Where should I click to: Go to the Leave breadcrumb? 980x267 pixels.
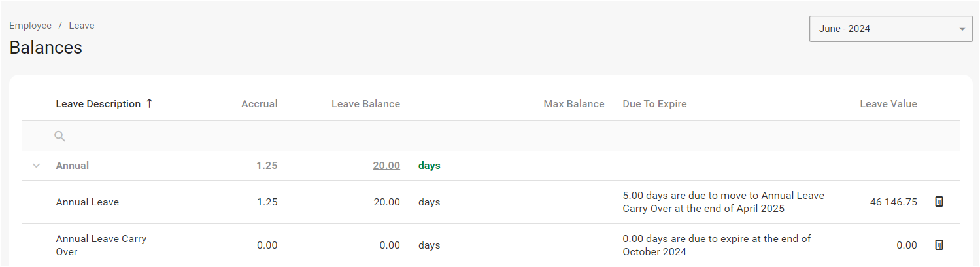pyautogui.click(x=82, y=26)
